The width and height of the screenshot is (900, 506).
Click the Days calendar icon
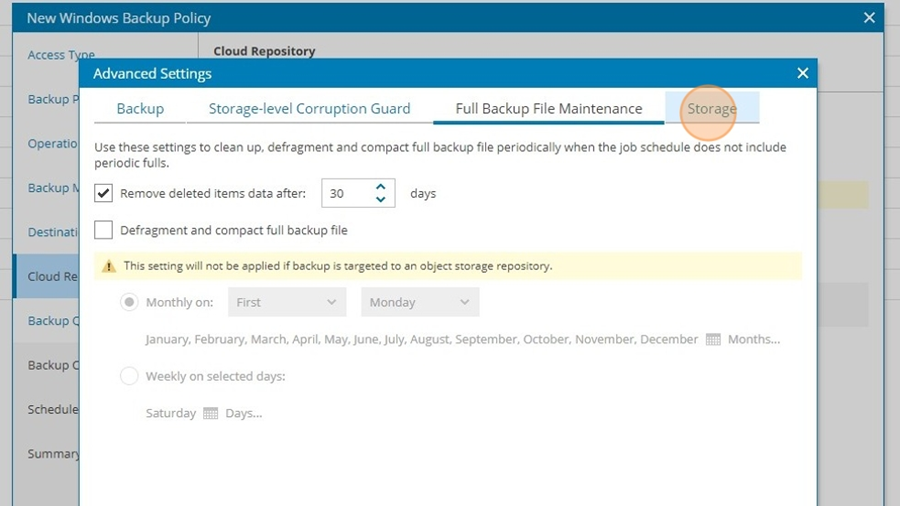pos(211,414)
